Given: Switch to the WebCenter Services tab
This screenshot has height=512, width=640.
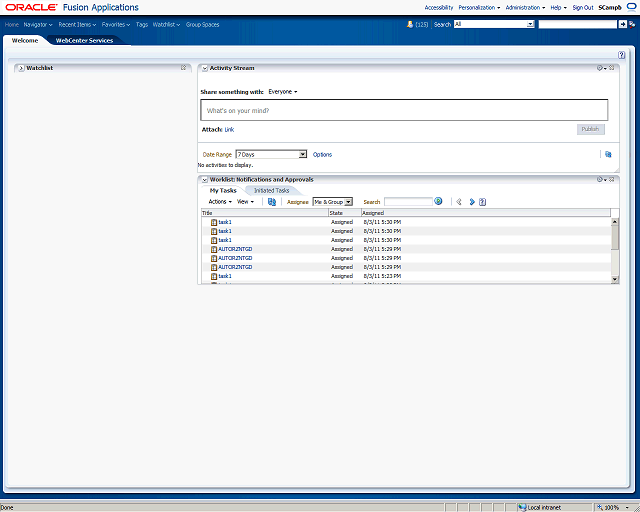Looking at the screenshot, I should [x=84, y=40].
